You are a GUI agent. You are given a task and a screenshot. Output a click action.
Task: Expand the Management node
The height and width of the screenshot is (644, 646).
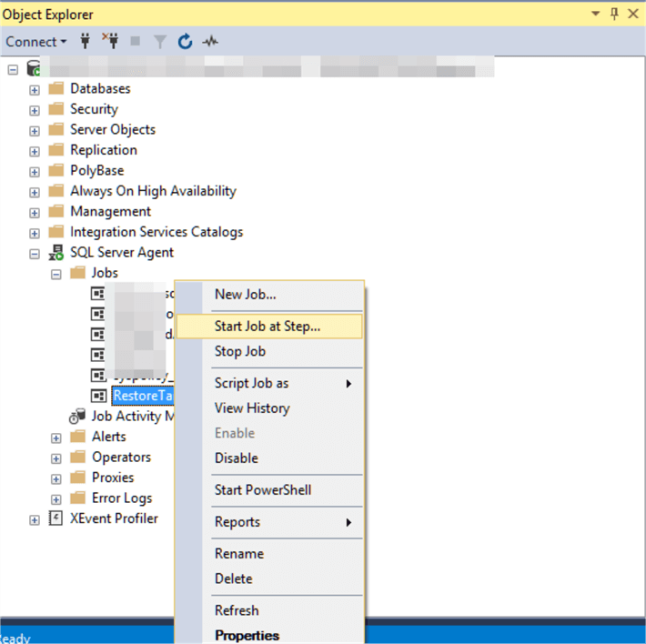(x=35, y=213)
